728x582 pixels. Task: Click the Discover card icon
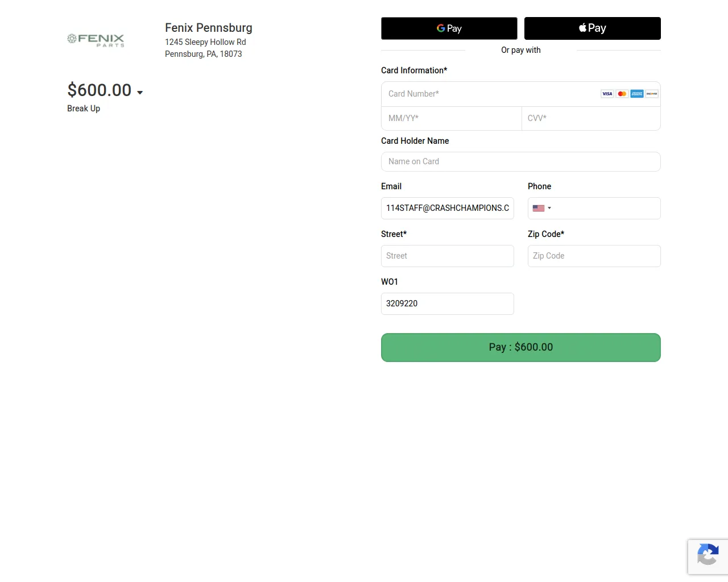[651, 93]
